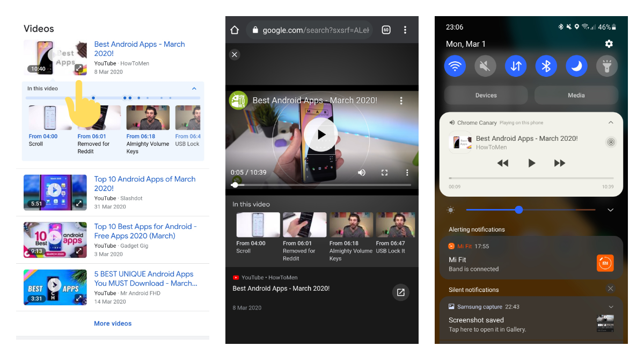Click the HowToMen channel logo in the player
This screenshot has width=644, height=360.
pos(238,100)
